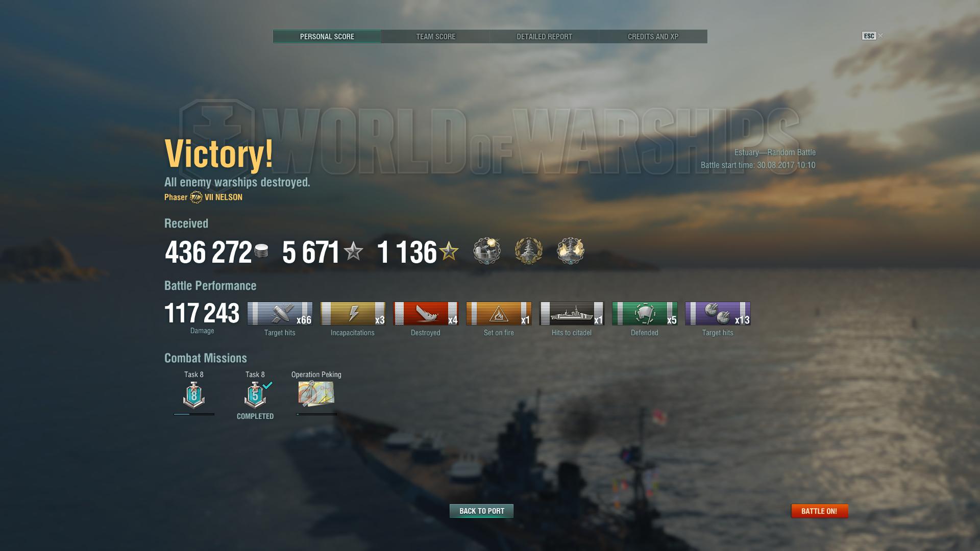The width and height of the screenshot is (980, 551).
Task: Open the Detailed Report tab
Action: pyautogui.click(x=544, y=37)
